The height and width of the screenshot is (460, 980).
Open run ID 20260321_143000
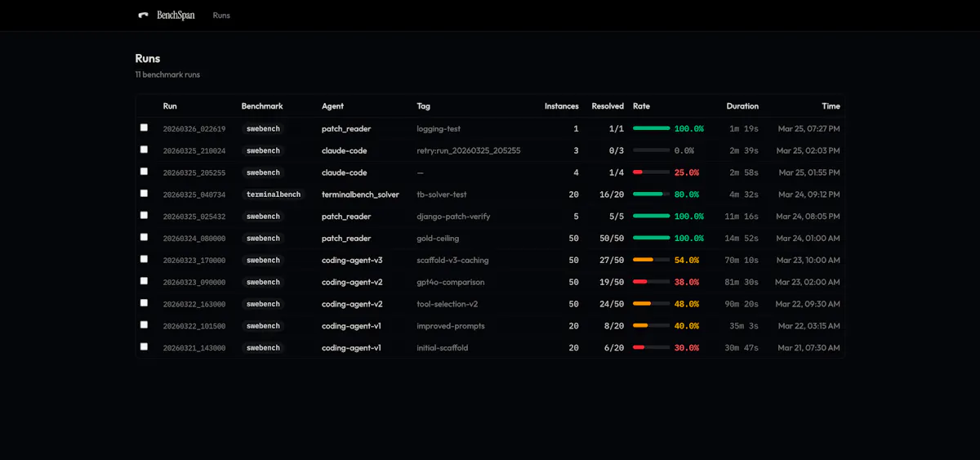pos(194,348)
